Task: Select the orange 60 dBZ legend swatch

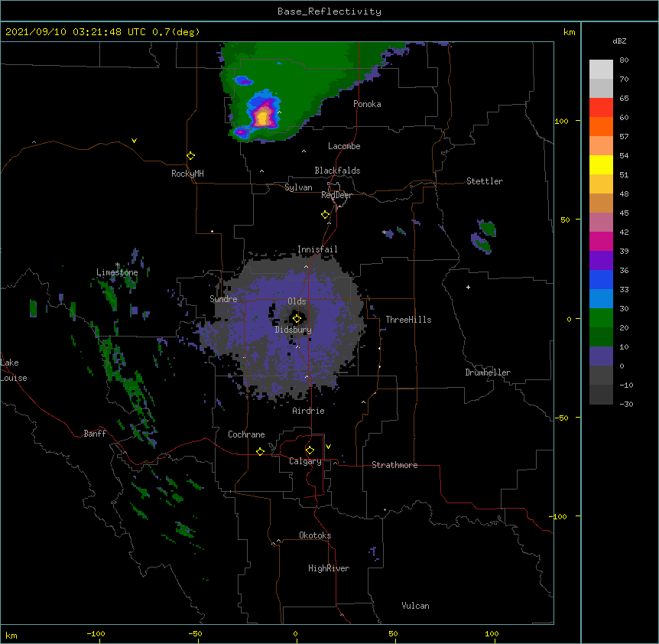Action: pos(601,126)
